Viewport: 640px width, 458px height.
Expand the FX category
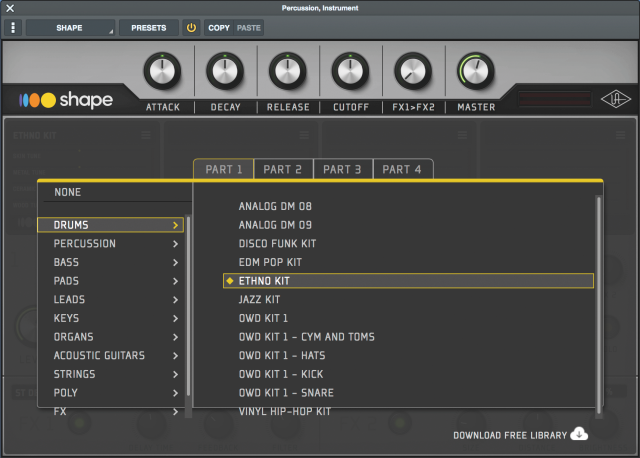click(x=110, y=411)
